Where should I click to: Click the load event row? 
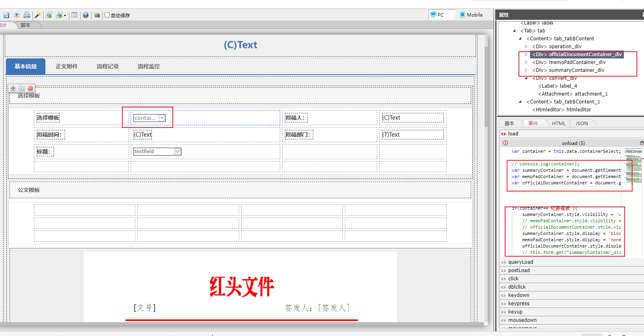pyautogui.click(x=572, y=134)
